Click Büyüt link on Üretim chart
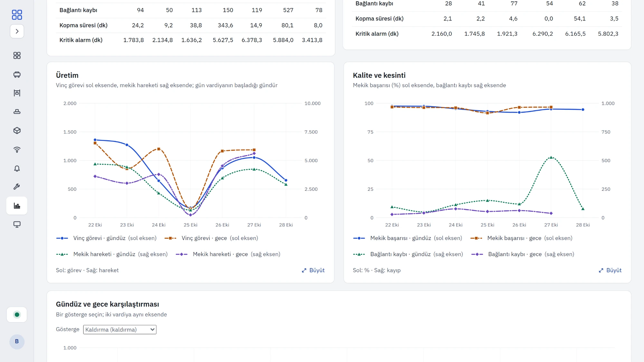644x362 pixels. [313, 270]
